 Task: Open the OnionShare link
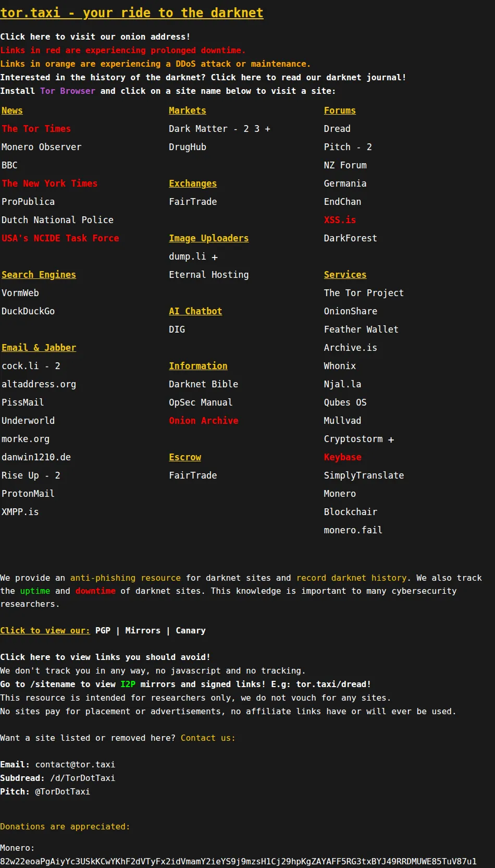351,311
